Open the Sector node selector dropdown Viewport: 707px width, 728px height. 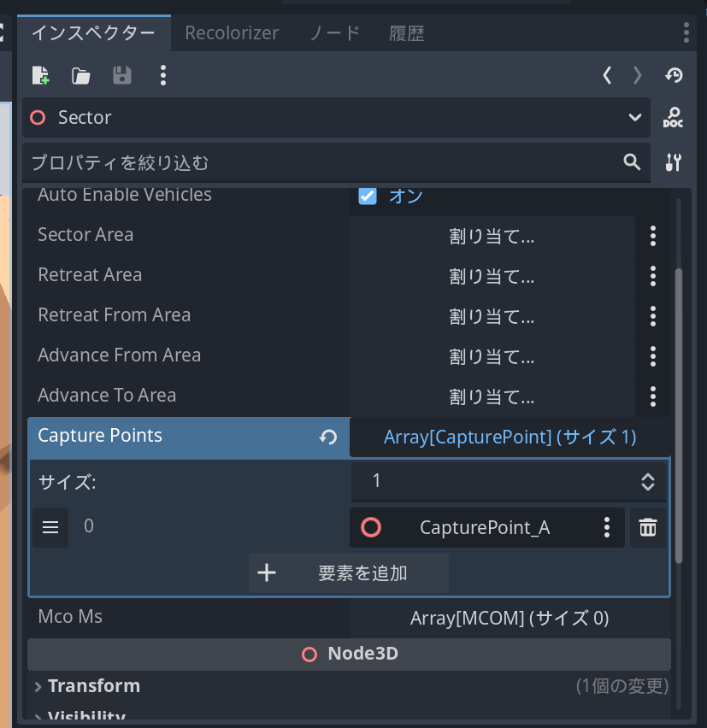(x=634, y=118)
